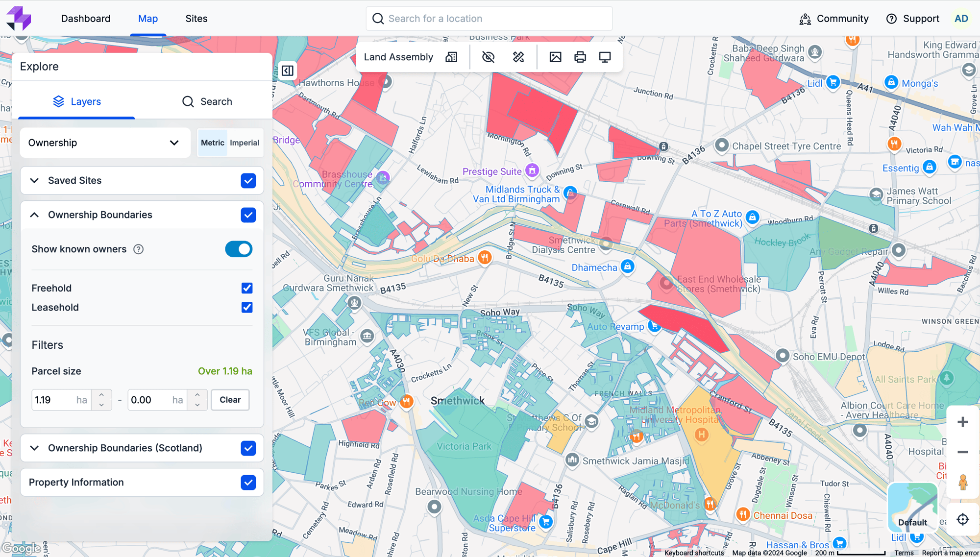Increase minimum parcel size stepper

tap(101, 395)
